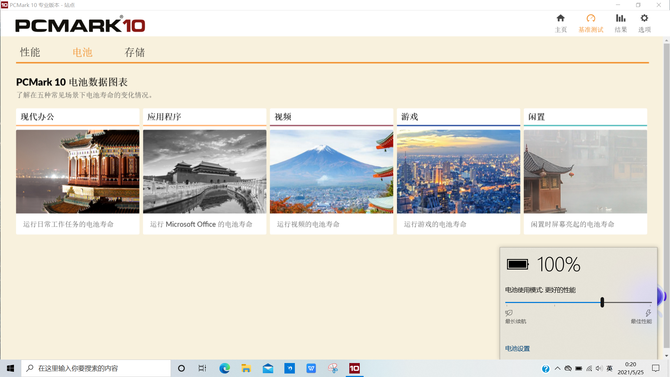
Task: Set slider to 最长续航 leaf icon
Action: pyautogui.click(x=508, y=313)
